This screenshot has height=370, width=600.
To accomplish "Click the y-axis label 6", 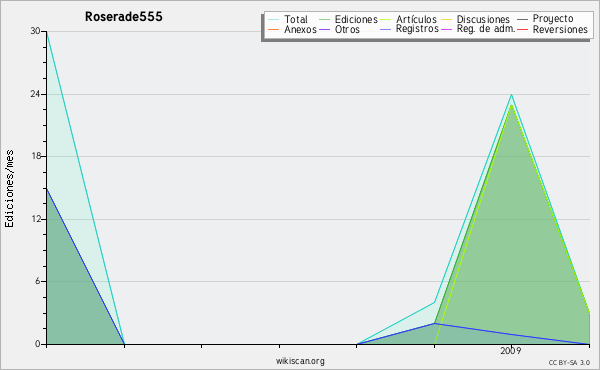I will click(38, 281).
